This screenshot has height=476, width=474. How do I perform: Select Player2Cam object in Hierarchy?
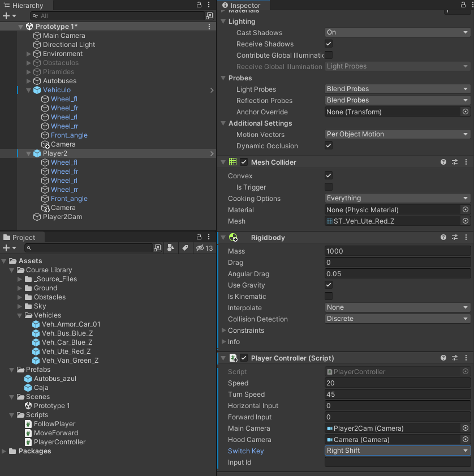(62, 217)
